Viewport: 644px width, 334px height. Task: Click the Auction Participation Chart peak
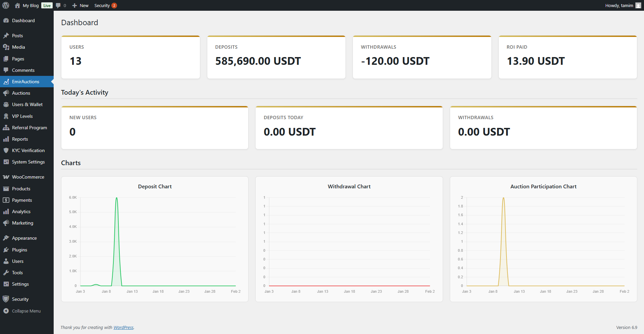pos(503,198)
